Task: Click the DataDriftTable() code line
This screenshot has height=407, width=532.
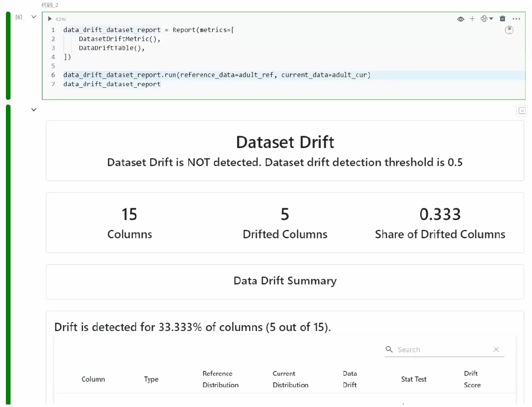Action: pos(111,48)
